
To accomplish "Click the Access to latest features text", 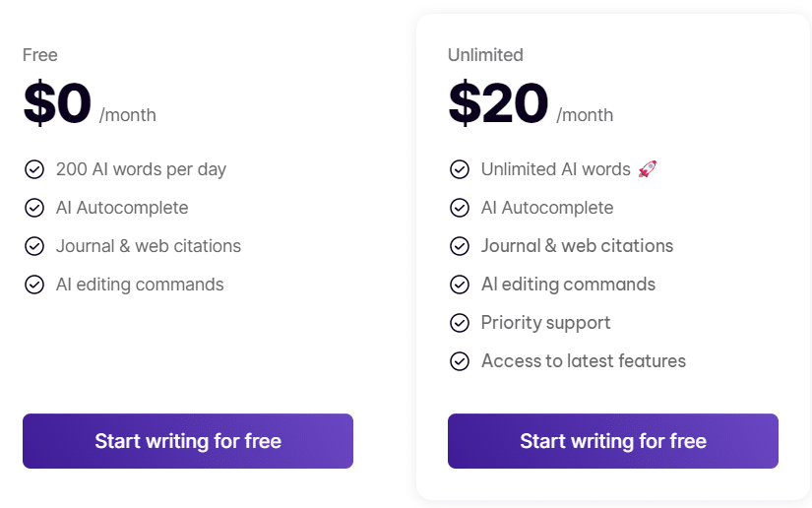I will [x=584, y=361].
